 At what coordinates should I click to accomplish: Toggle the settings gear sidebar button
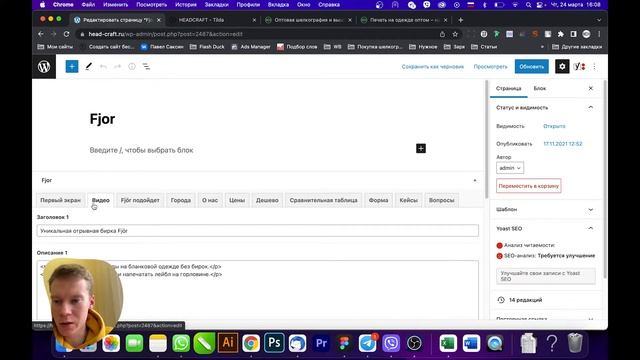(x=562, y=67)
